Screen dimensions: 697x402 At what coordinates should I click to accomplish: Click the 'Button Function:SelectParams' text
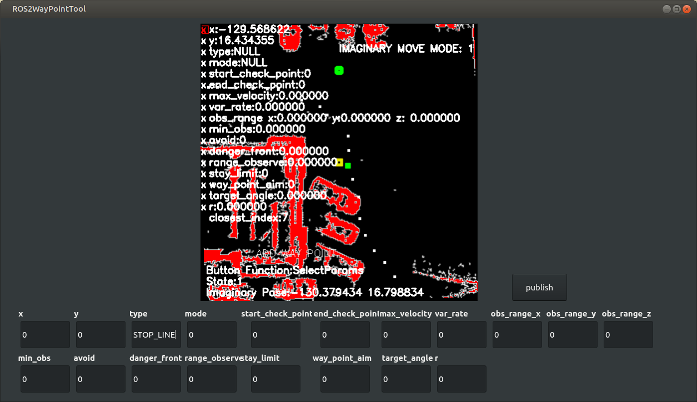pyautogui.click(x=284, y=270)
